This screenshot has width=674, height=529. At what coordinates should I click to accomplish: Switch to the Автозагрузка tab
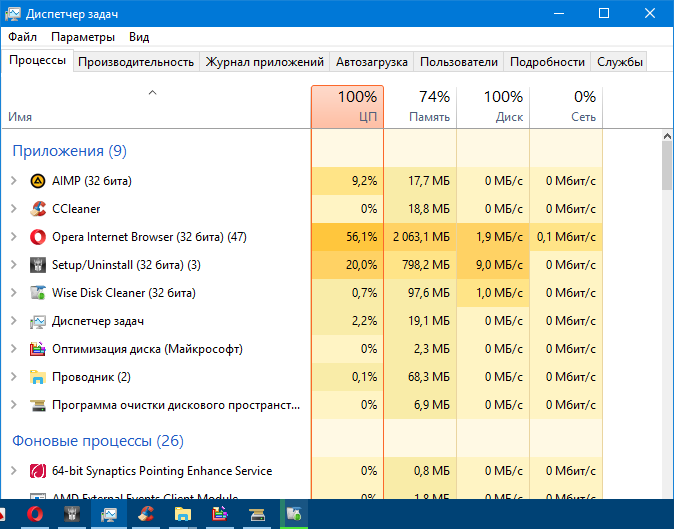click(x=372, y=62)
